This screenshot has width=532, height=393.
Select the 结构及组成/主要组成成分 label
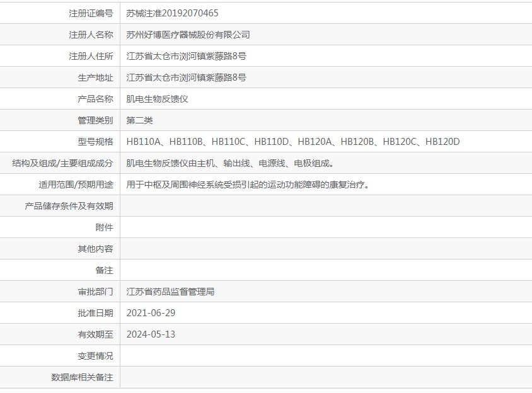(x=62, y=163)
